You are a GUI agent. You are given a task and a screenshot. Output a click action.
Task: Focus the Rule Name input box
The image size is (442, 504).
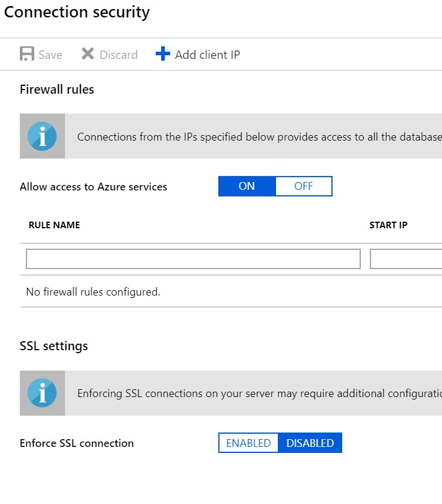click(193, 259)
